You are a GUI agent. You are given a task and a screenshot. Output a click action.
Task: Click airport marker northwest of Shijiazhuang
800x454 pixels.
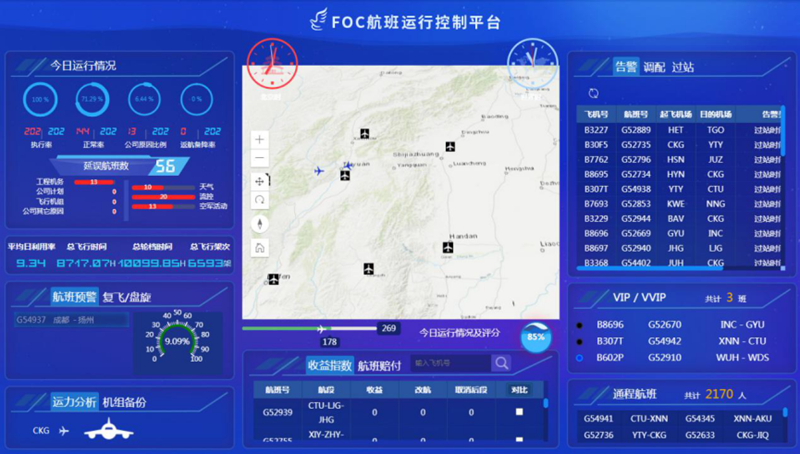tap(449, 146)
